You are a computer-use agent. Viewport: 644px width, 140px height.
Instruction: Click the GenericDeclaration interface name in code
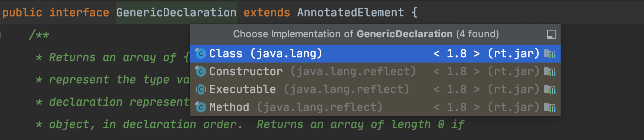click(x=176, y=13)
